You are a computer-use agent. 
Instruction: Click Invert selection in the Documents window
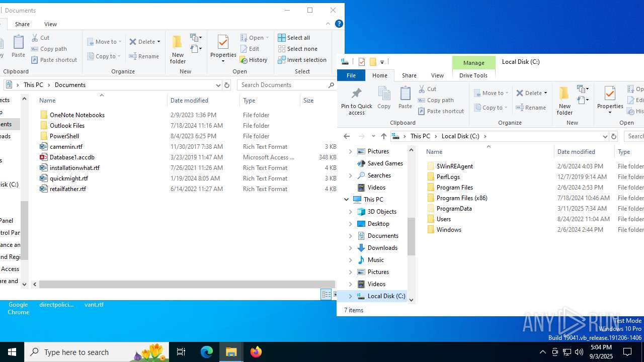302,60
